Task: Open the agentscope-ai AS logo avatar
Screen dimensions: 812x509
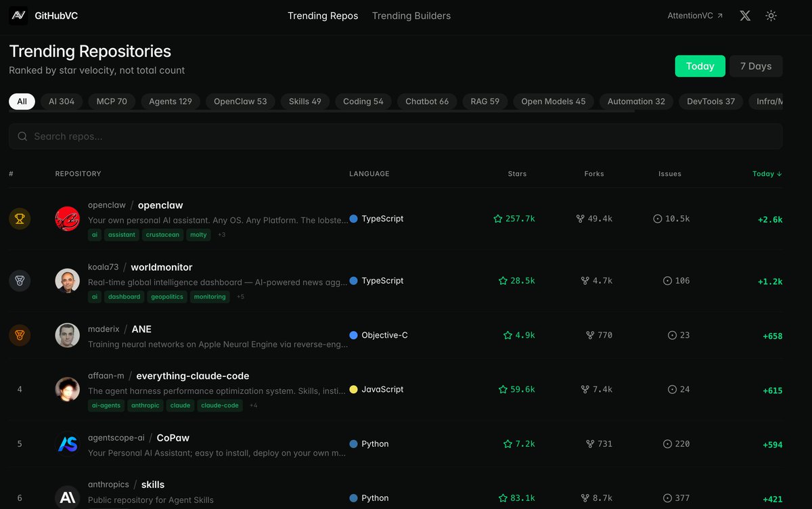Action: (68, 444)
